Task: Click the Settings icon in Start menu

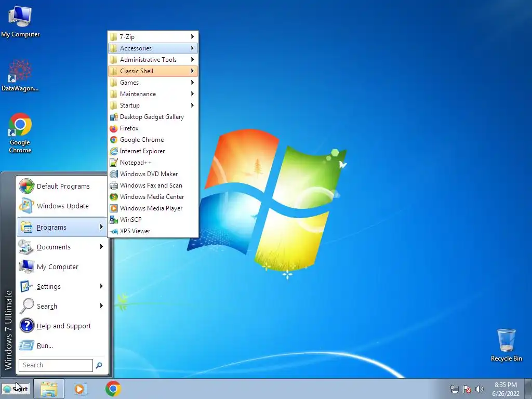Action: [x=26, y=286]
